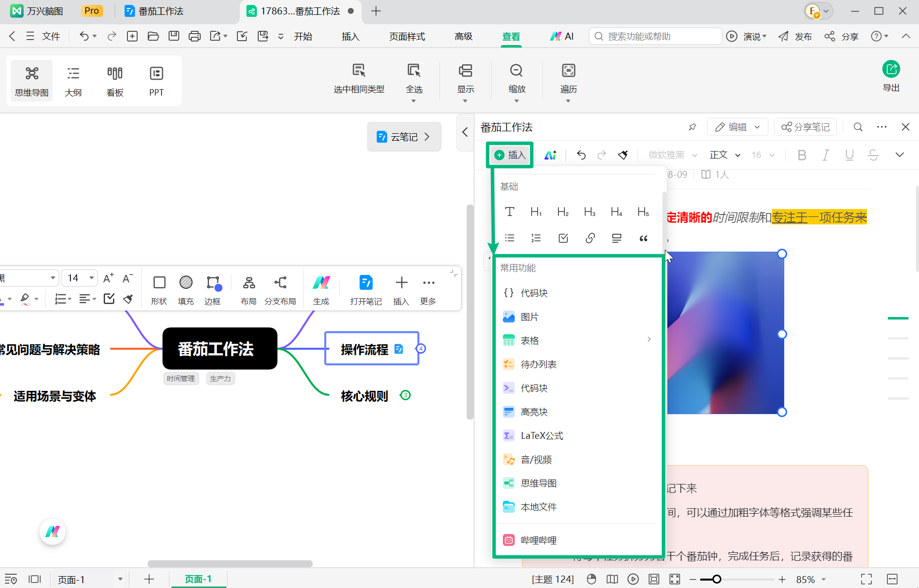The image size is (919, 588).
Task: Open the Advanced (高级) ribbon tab
Action: click(464, 37)
